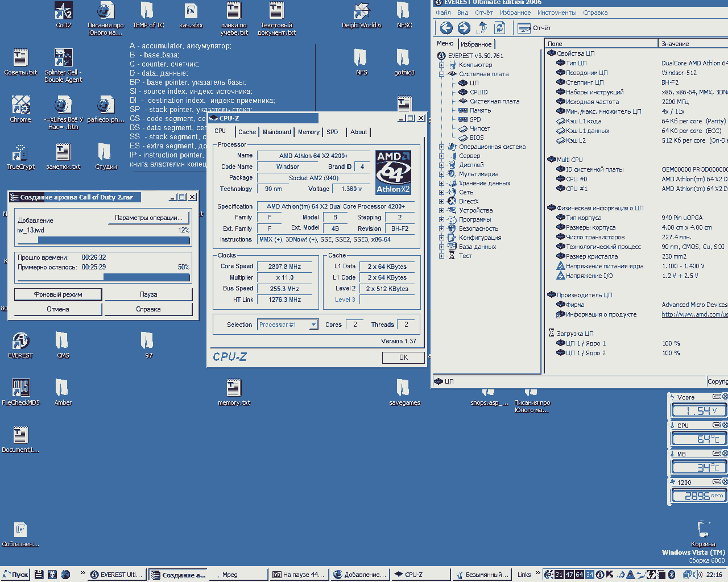Select Чипсет in the EVEREST tree

tap(479, 128)
